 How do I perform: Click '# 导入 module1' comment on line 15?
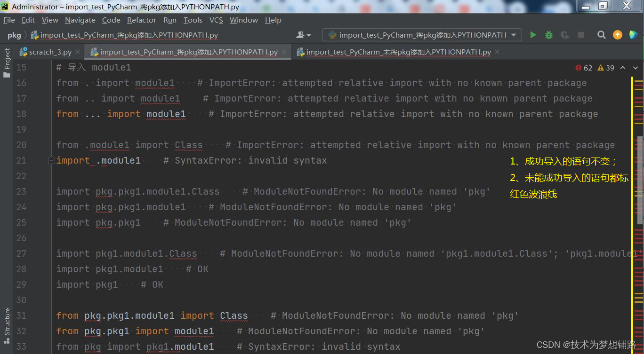click(94, 67)
